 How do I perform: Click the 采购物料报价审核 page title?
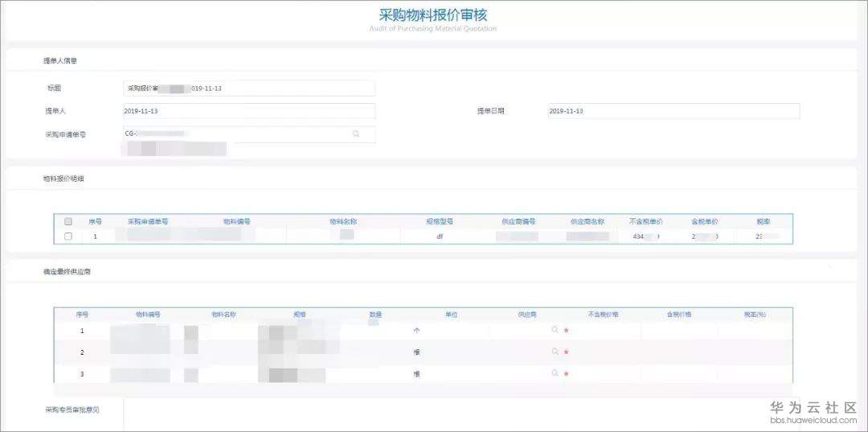pos(433,14)
